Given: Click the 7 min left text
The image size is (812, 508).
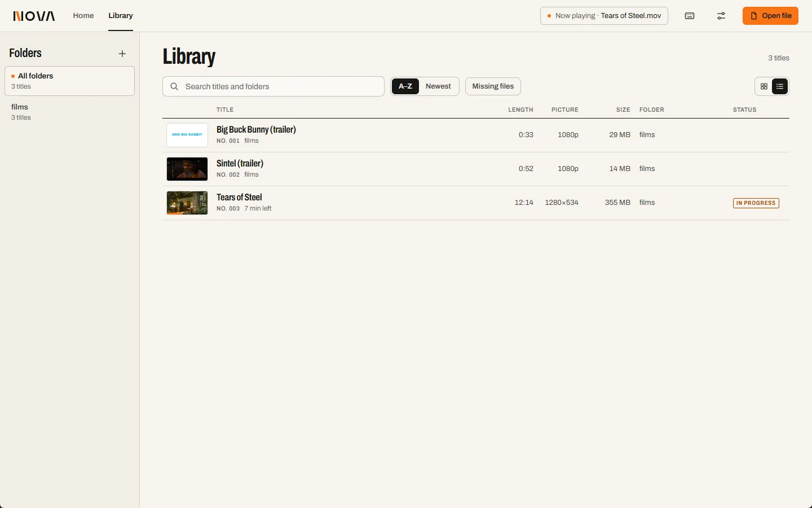Looking at the screenshot, I should coord(258,208).
